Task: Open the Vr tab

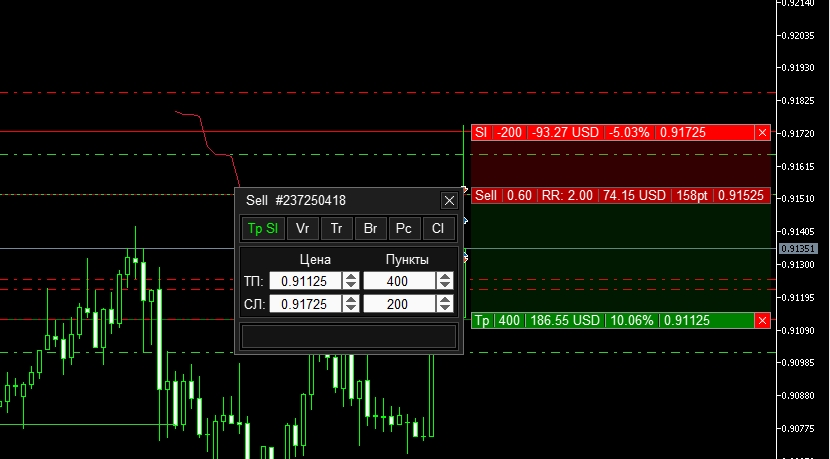Action: click(x=302, y=229)
